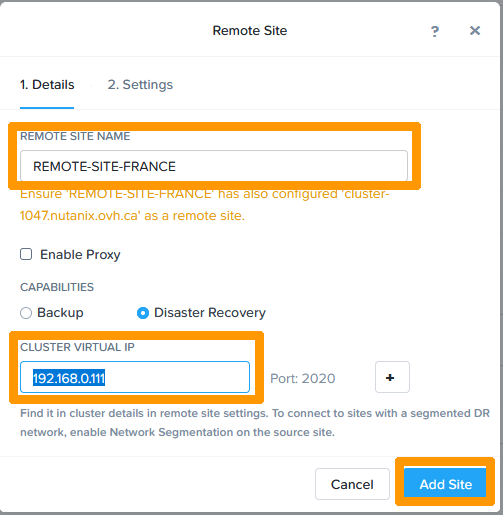Add another cluster IP with plus button

pos(392,377)
